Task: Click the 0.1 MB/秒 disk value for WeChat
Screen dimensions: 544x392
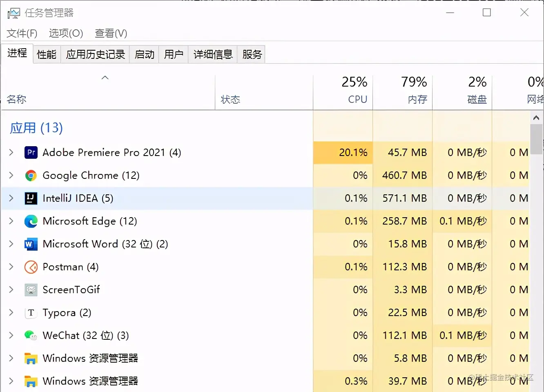Action: point(463,335)
